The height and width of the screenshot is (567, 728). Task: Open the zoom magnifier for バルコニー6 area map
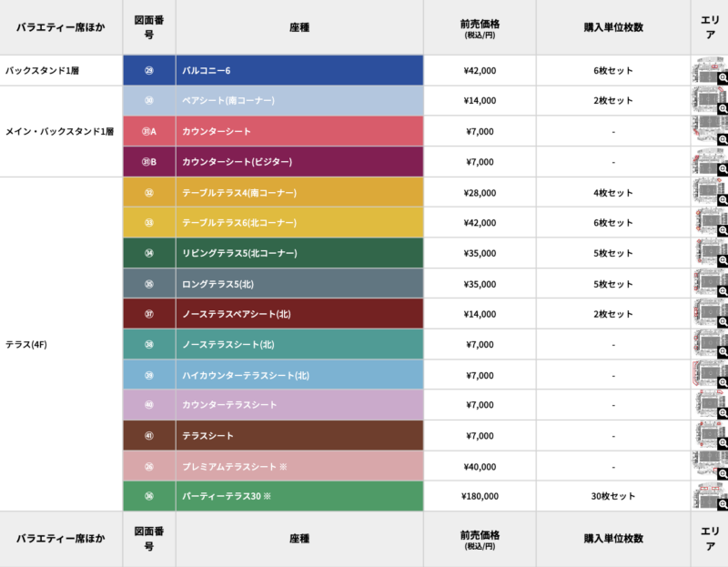[x=721, y=79]
